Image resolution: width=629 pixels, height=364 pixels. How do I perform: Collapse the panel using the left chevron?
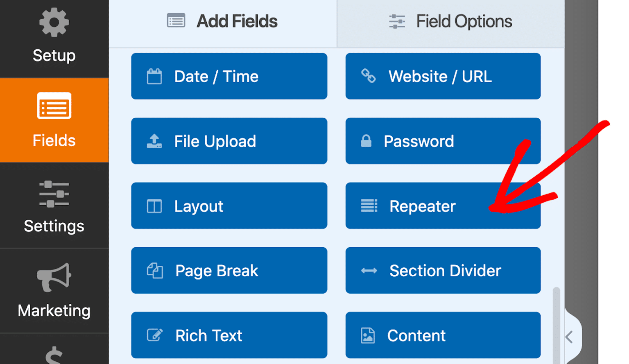point(570,337)
